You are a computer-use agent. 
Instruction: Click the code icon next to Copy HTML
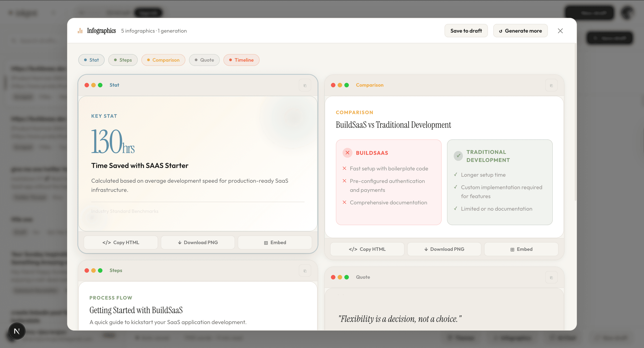(x=106, y=242)
